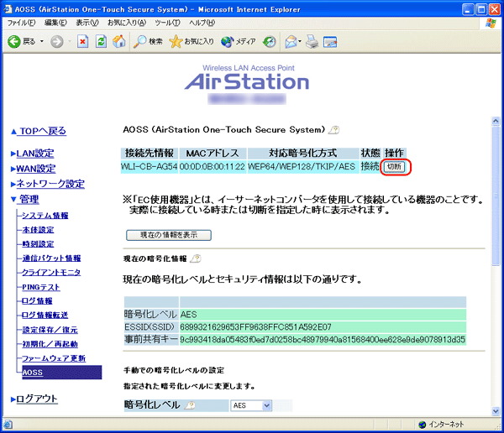Open the 時刻設定 link
This screenshot has width=504, height=433.
click(x=38, y=244)
